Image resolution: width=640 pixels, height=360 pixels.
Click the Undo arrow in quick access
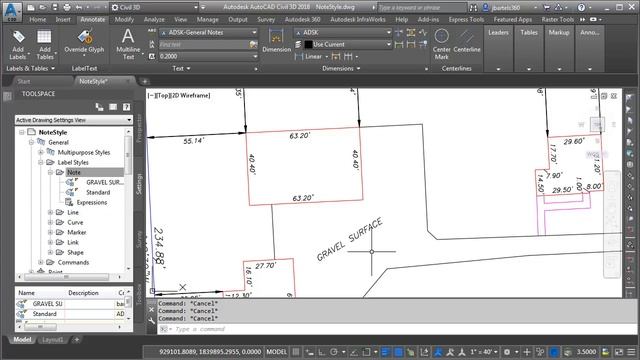pos(79,7)
